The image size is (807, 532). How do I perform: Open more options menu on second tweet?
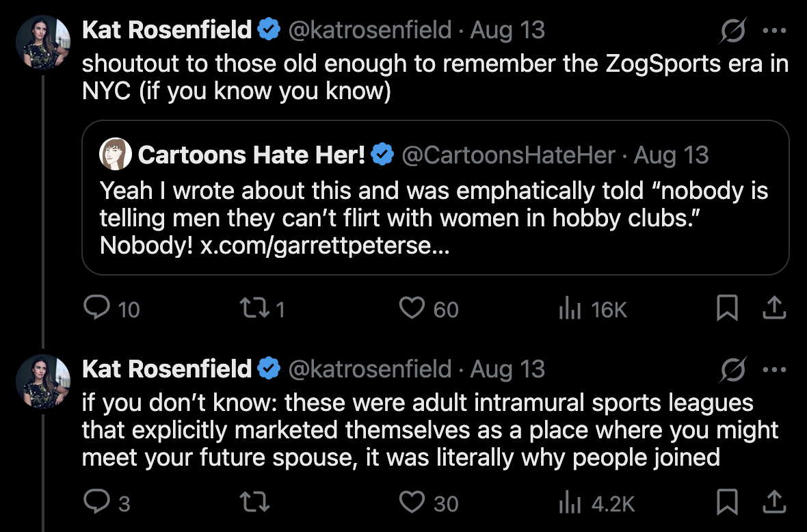774,369
